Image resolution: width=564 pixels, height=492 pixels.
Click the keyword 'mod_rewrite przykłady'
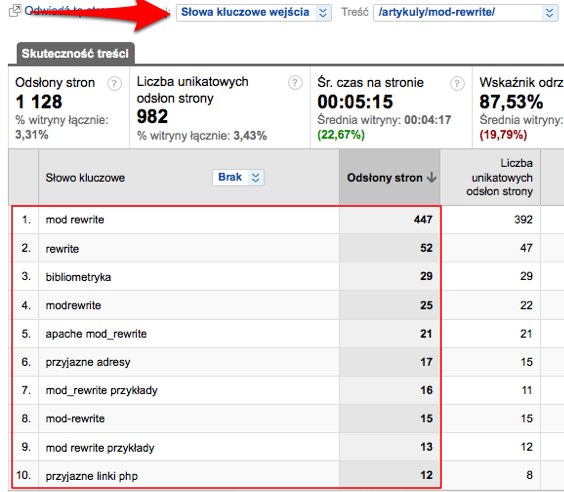101,391
